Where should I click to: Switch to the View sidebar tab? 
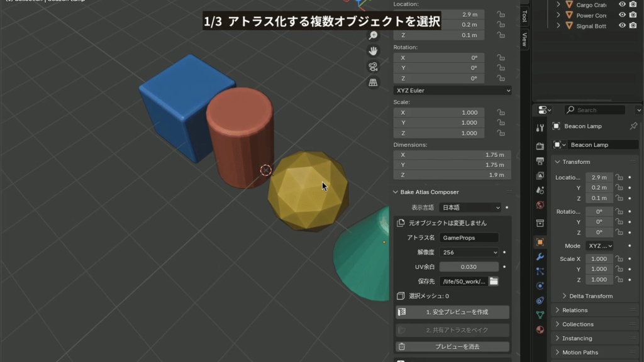pos(525,40)
